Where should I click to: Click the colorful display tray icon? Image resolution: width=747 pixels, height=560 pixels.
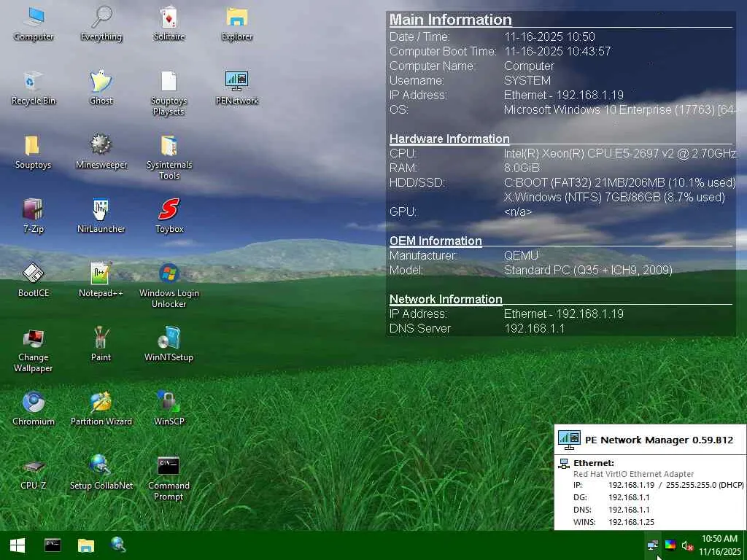(670, 545)
